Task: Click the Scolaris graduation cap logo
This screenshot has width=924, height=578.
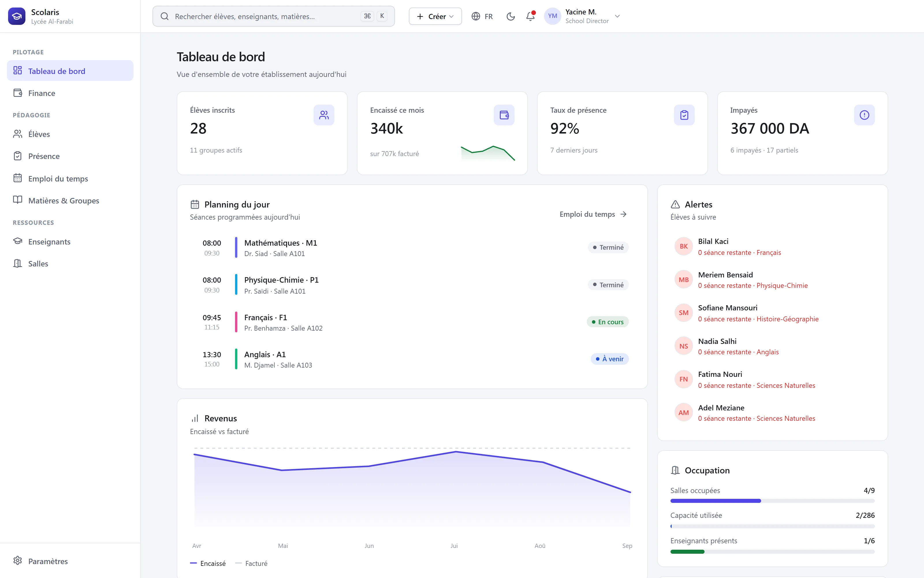Action: [x=17, y=16]
